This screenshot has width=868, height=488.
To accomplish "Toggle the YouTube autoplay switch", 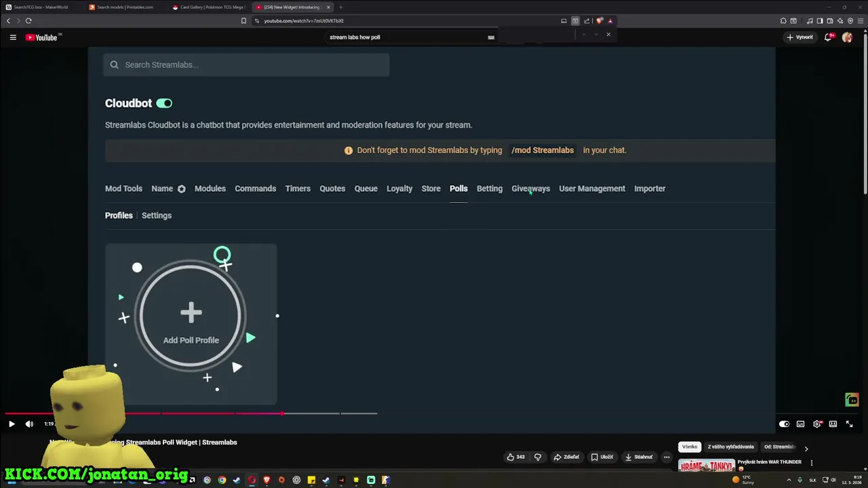I will tap(784, 424).
